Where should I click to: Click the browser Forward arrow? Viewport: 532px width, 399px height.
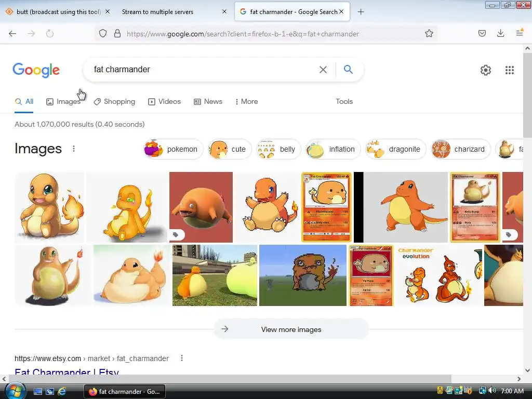31,33
